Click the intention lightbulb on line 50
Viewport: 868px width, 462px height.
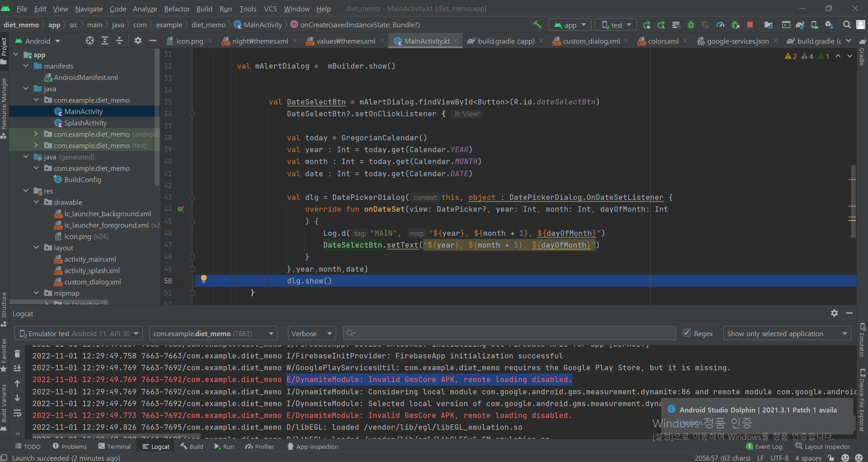point(204,279)
